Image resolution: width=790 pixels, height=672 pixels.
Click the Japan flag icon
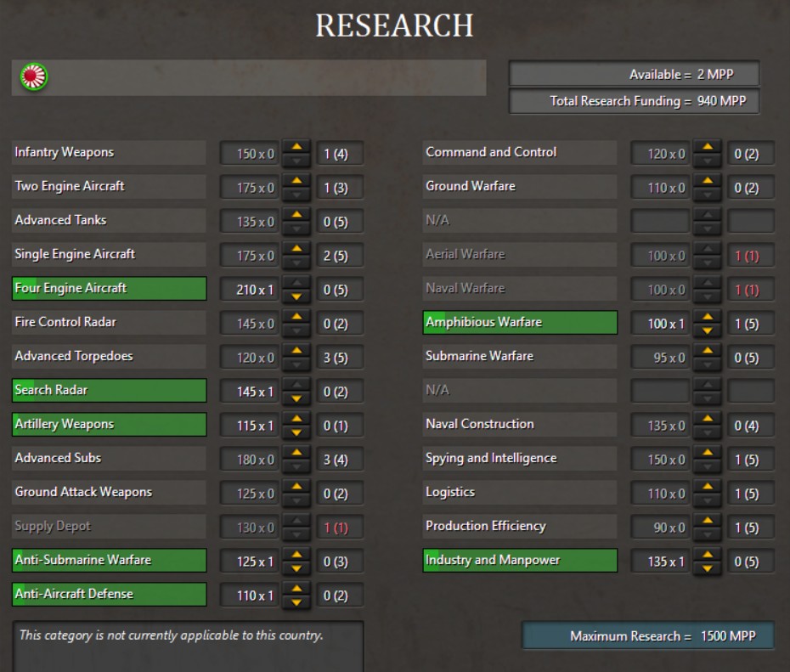point(34,77)
